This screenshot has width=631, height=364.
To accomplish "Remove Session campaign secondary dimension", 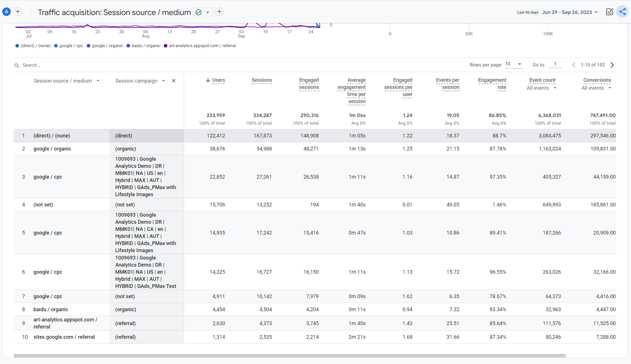I will (174, 81).
